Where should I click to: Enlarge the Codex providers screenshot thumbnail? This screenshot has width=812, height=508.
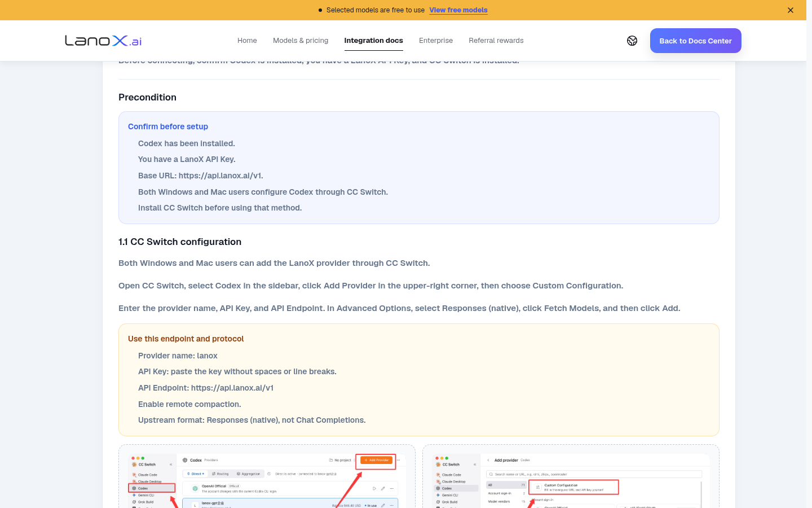[x=267, y=476]
